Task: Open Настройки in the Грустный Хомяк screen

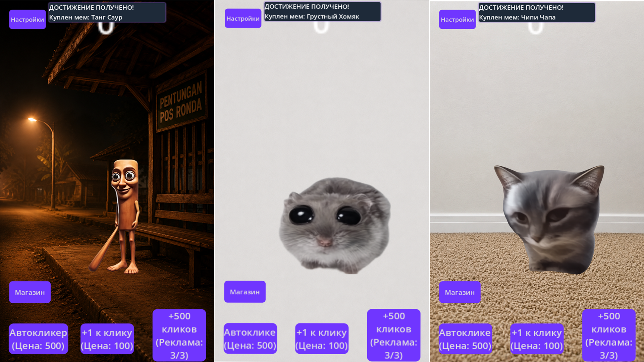Action: point(243,18)
